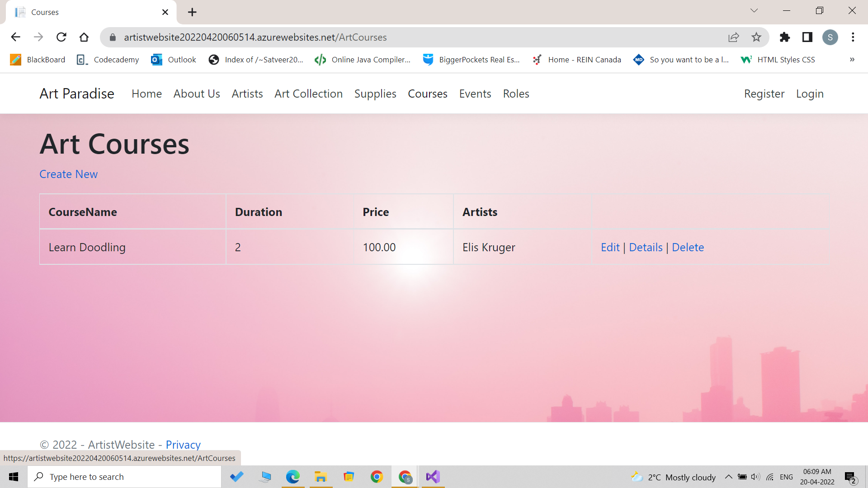
Task: Click the Register link
Action: [x=764, y=94]
